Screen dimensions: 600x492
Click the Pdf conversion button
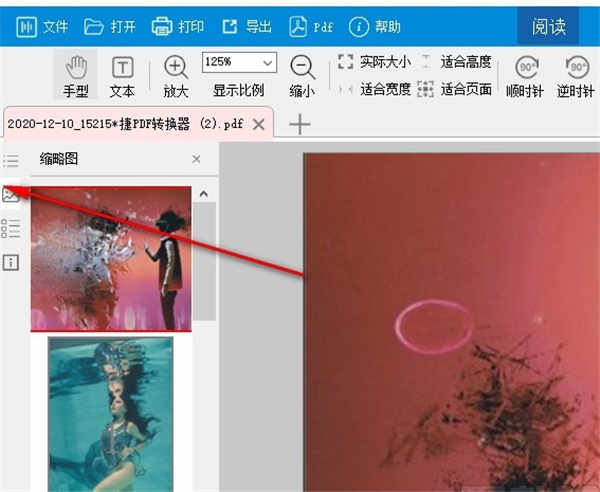[311, 27]
